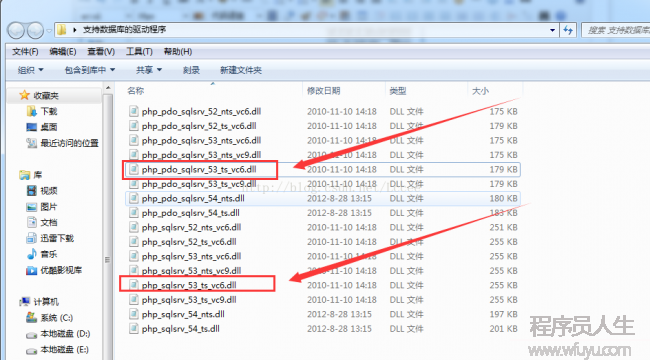Click the Back navigation arrow button
Viewport: 650px width, 360px height.
16,30
